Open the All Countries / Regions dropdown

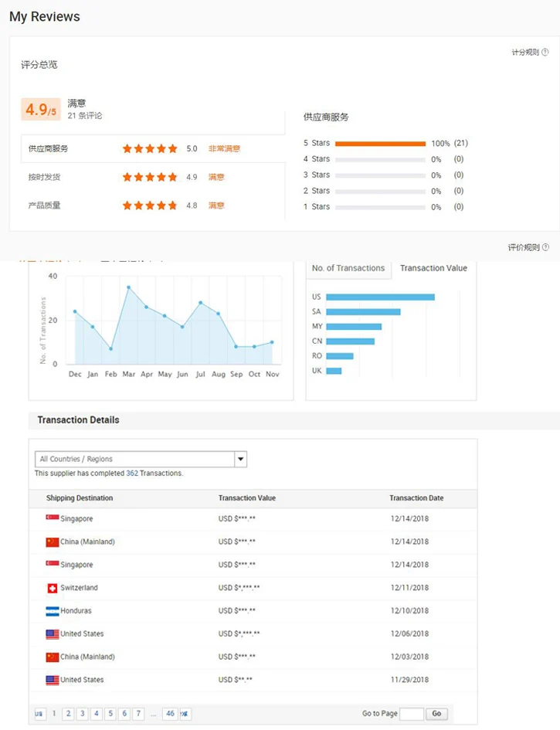[240, 460]
